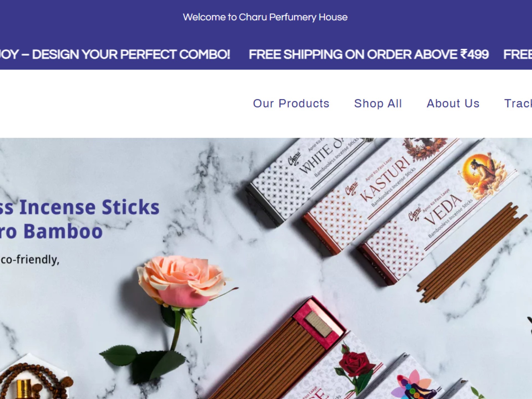
Task: Click the open red incense box
Action: [x=277, y=349]
